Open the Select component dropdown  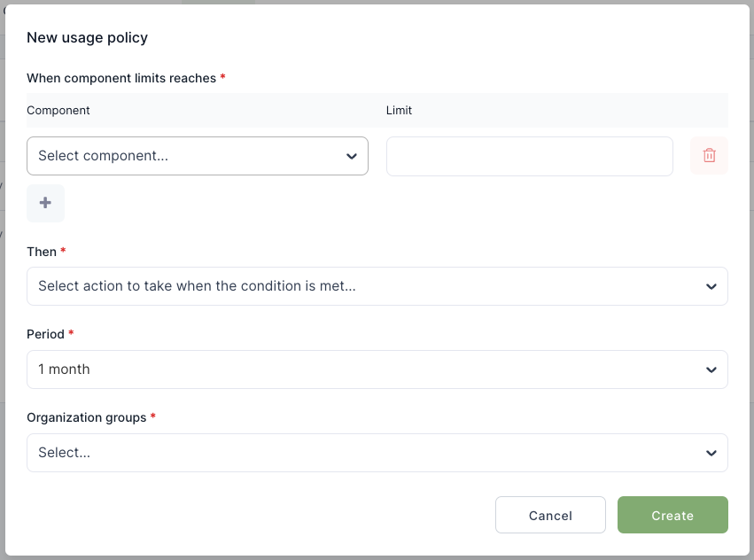pyautogui.click(x=186, y=156)
